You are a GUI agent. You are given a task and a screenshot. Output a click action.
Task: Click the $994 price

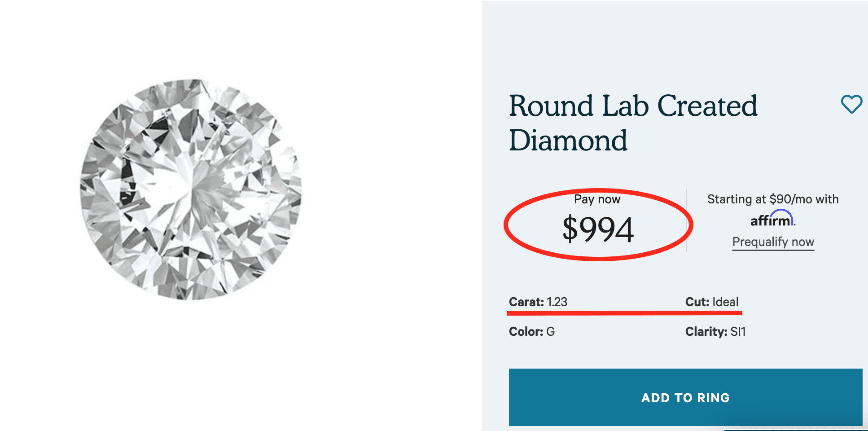pyautogui.click(x=598, y=229)
